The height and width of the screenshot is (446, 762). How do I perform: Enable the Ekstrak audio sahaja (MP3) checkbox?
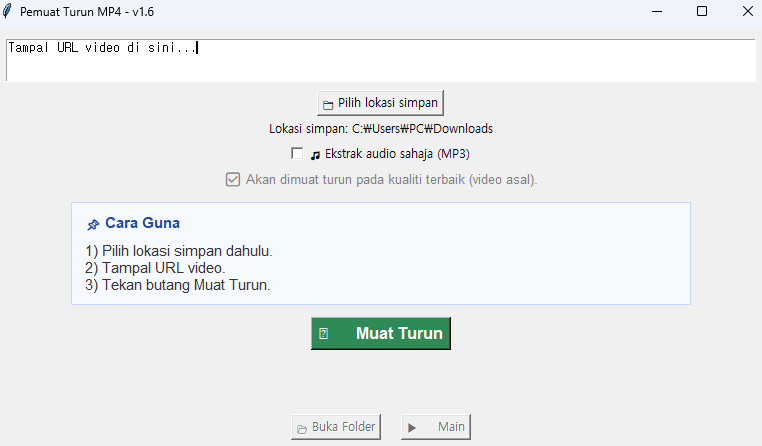click(297, 154)
